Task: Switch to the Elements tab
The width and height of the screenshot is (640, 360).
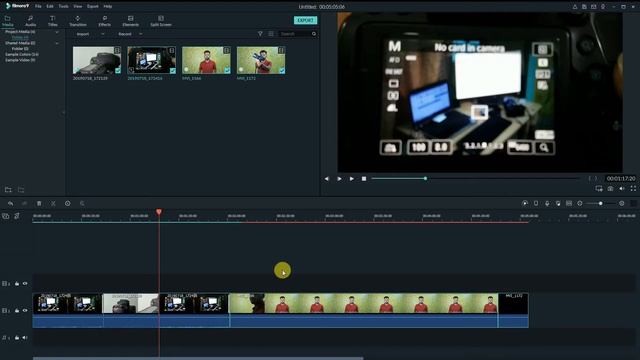Action: point(131,21)
